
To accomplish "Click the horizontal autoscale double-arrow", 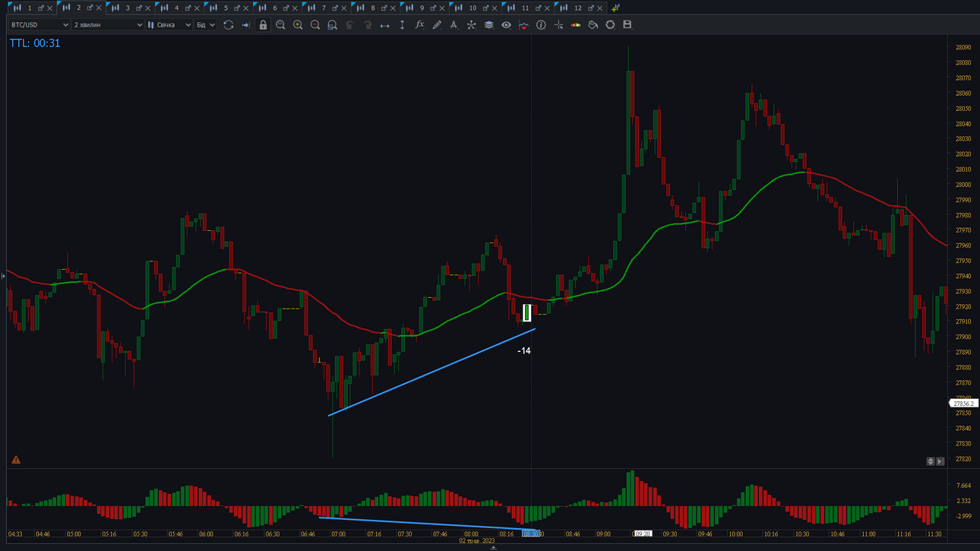I will [384, 25].
